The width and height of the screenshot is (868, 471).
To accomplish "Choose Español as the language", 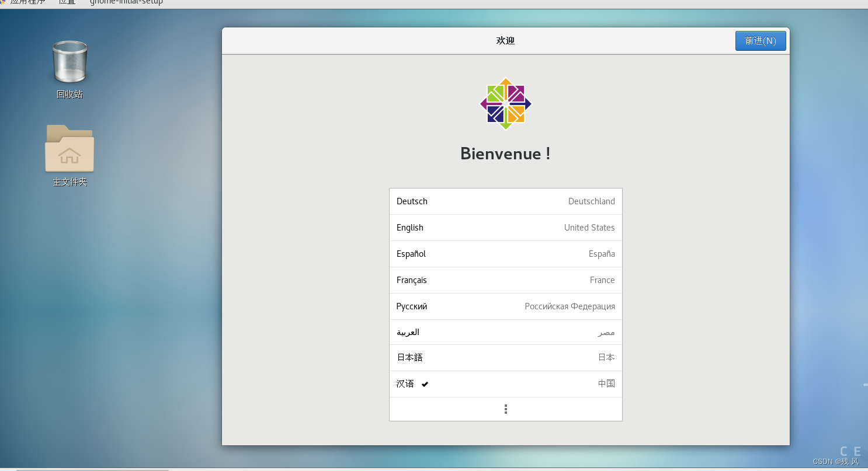I will (x=506, y=254).
